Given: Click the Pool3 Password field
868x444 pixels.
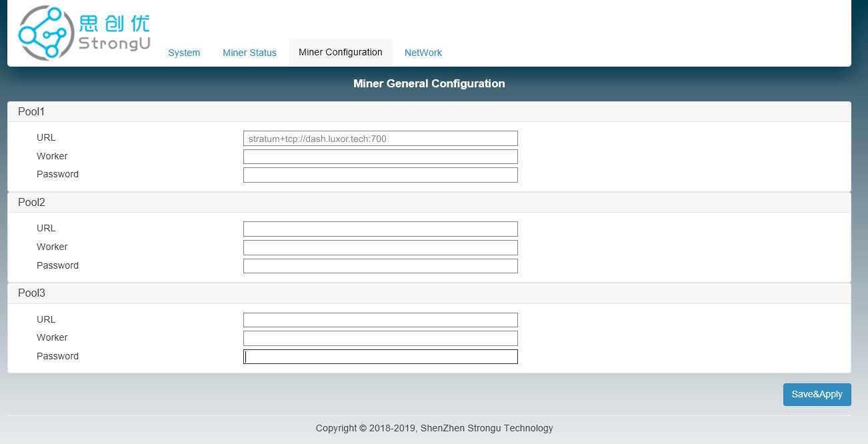Looking at the screenshot, I should click(x=380, y=357).
